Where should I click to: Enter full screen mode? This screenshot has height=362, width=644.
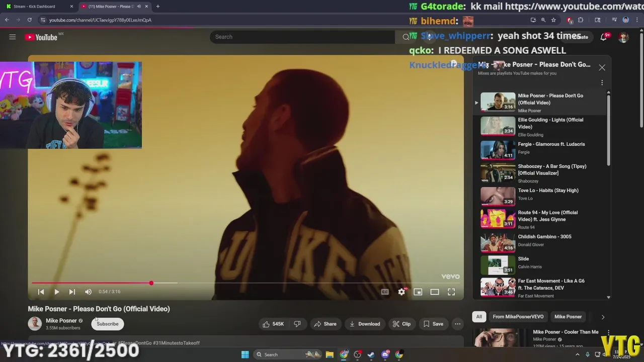click(451, 292)
